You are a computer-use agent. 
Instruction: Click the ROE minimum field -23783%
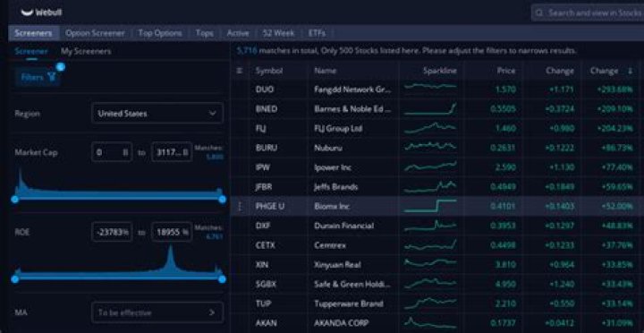click(x=112, y=232)
